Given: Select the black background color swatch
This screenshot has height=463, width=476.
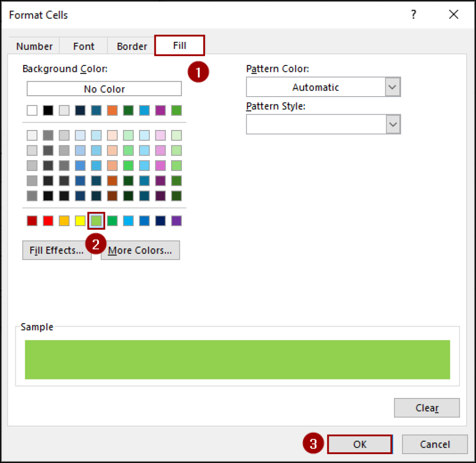Looking at the screenshot, I should [48, 110].
